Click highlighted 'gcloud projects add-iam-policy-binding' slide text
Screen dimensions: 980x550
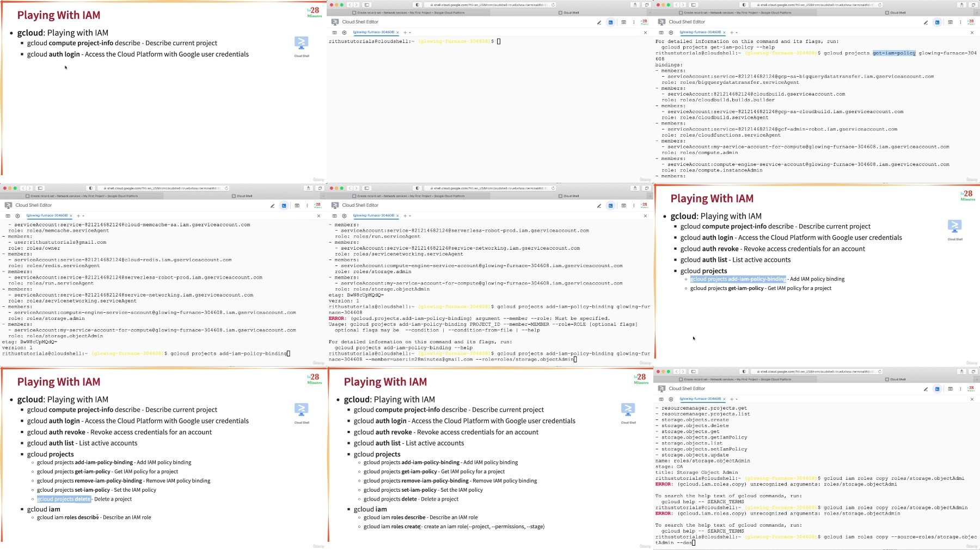738,279
